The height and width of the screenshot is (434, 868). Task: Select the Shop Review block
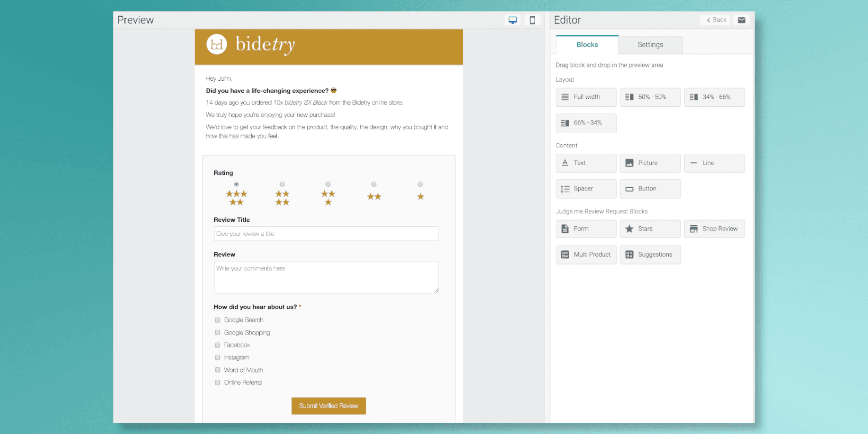click(x=714, y=229)
